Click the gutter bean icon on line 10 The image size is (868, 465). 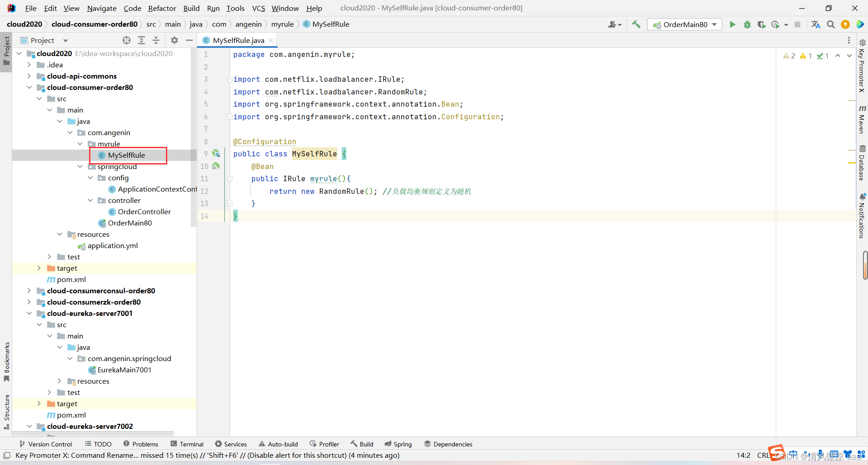tap(216, 166)
